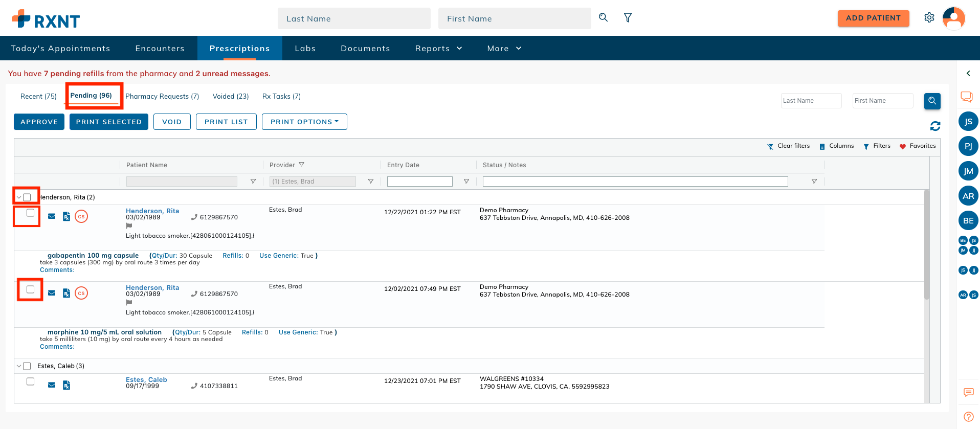Click the blue search button for prescriptions
980x429 pixels.
coord(932,101)
